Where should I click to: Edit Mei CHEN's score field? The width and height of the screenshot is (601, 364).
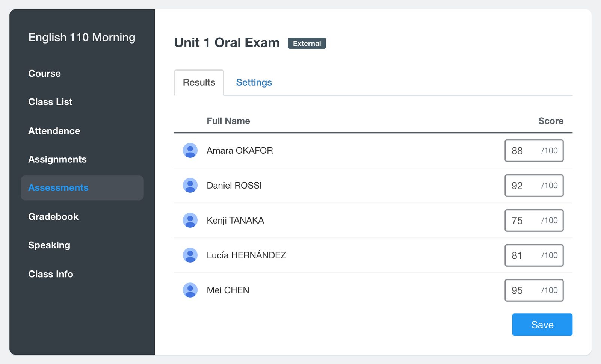tap(534, 290)
